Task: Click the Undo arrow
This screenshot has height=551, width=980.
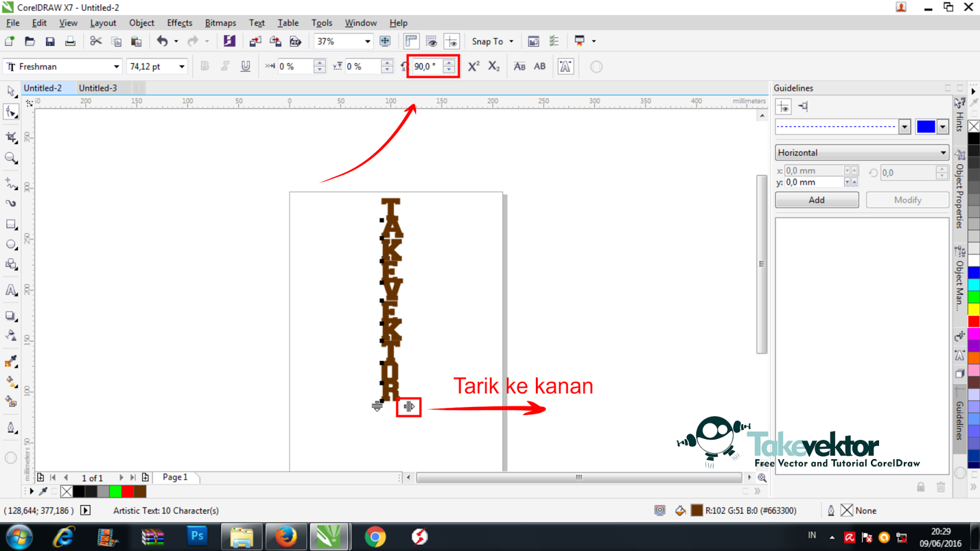Action: [162, 42]
